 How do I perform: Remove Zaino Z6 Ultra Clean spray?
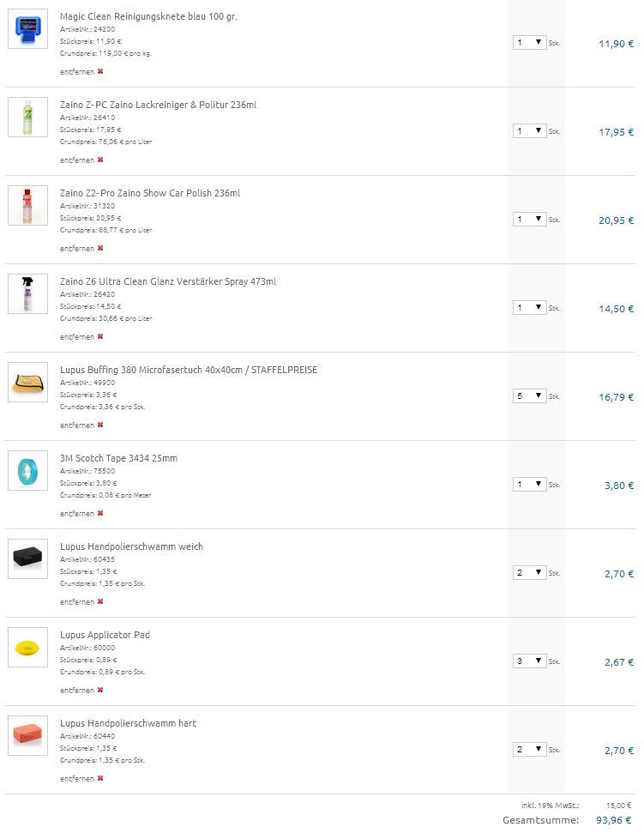point(100,337)
